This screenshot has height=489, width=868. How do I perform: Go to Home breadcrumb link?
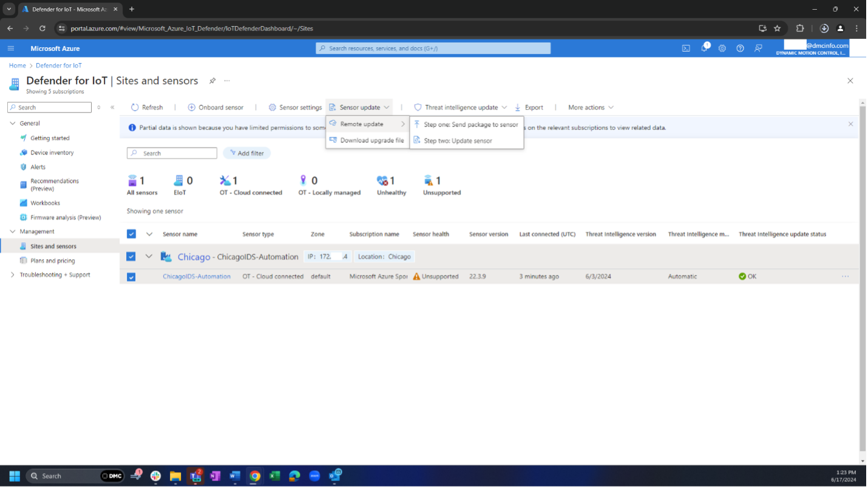point(18,66)
